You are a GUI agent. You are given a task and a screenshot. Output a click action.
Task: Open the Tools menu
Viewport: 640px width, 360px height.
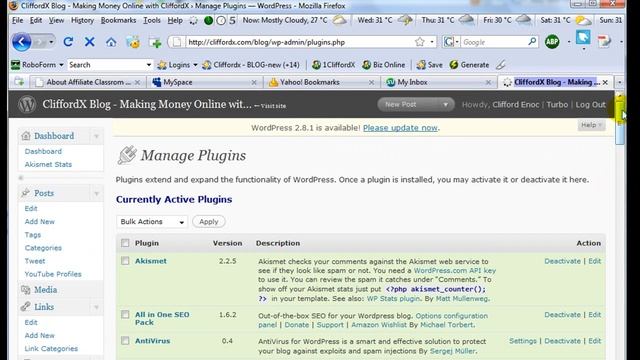click(x=151, y=20)
